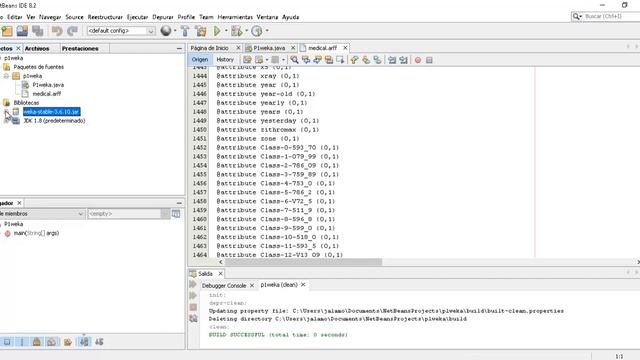Click the Navigator empty filter field
This screenshot has width=640, height=360.
(x=124, y=214)
